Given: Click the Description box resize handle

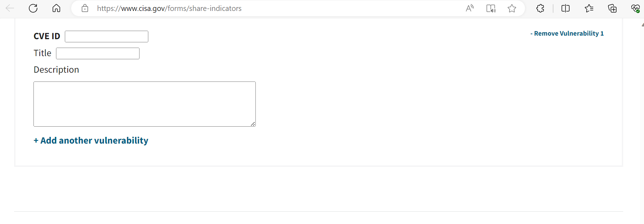Looking at the screenshot, I should point(253,124).
